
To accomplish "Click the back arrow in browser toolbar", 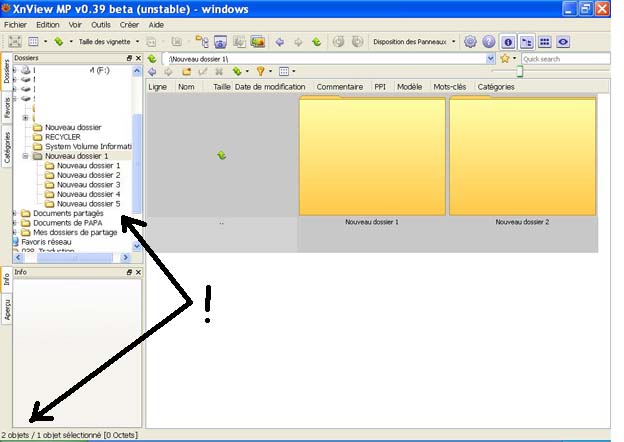I will 152,72.
